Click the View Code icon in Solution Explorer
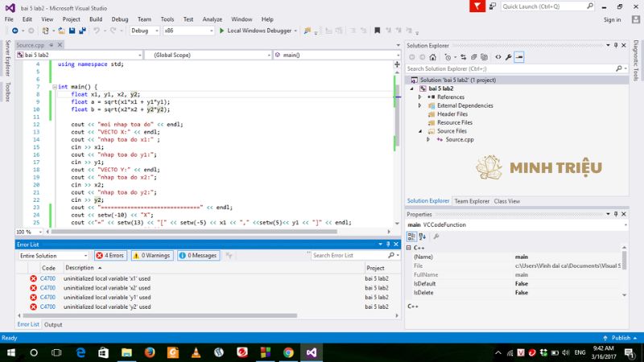This screenshot has height=362, width=644. tap(498, 57)
